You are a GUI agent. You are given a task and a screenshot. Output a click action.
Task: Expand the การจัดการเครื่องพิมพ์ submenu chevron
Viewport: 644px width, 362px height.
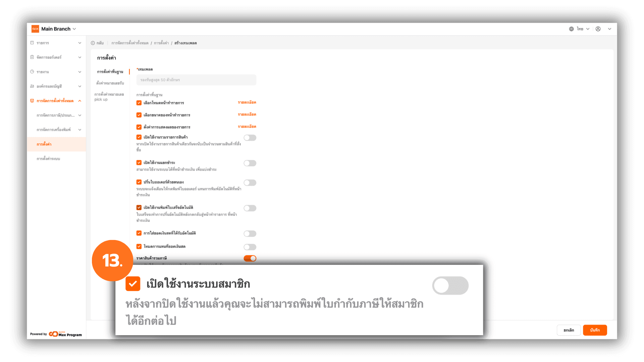[80, 130]
